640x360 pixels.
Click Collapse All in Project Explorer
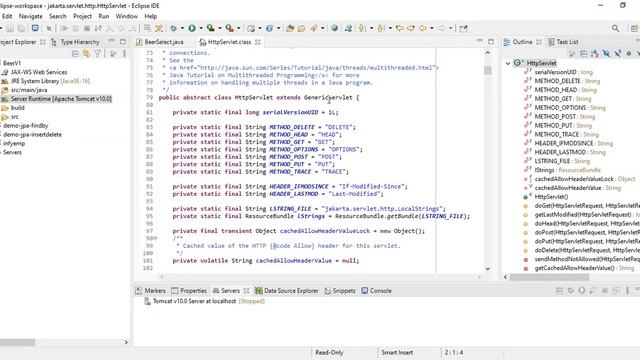point(75,53)
